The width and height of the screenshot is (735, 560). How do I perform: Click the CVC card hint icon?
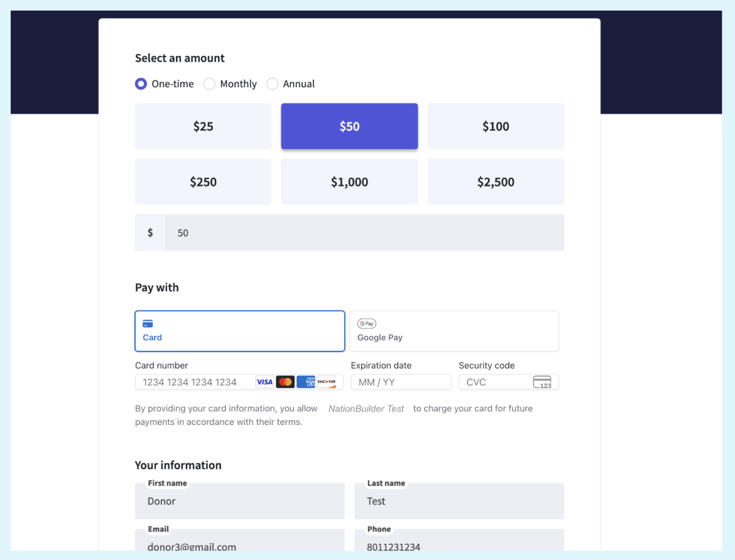point(542,382)
